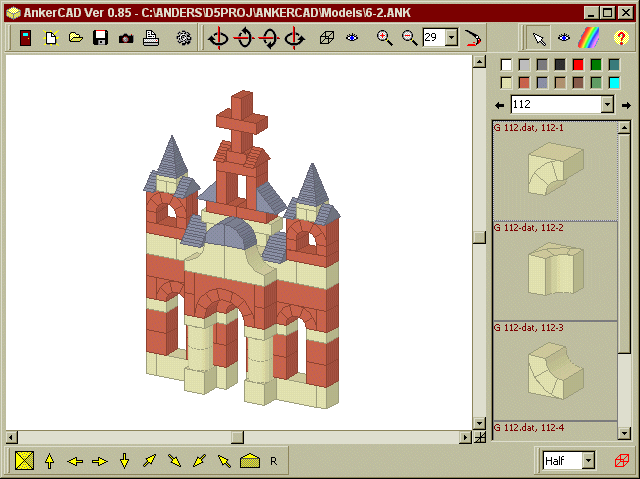Click canvas horizontal scrollbar right arrow
This screenshot has height=479, width=640.
(465, 437)
